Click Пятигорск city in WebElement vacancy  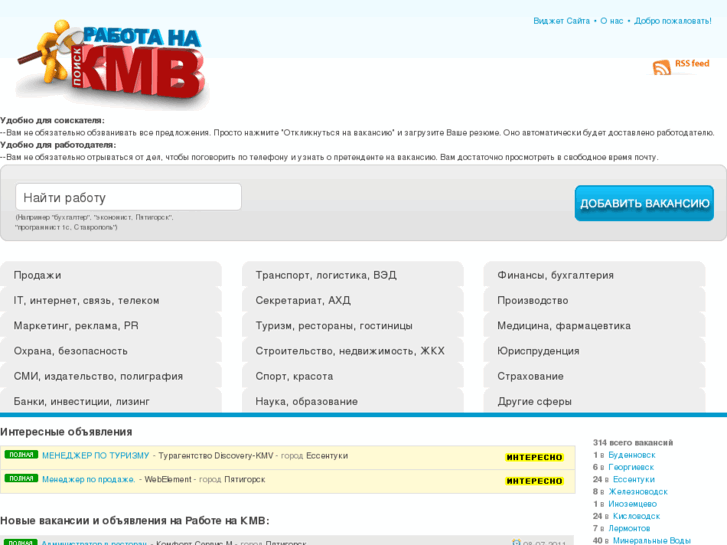pos(245,479)
